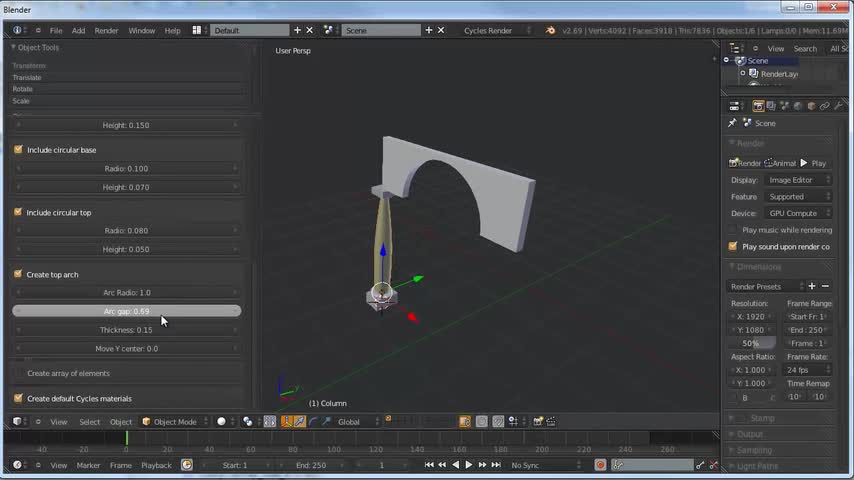Click the insert keyframe key icon

[700, 465]
